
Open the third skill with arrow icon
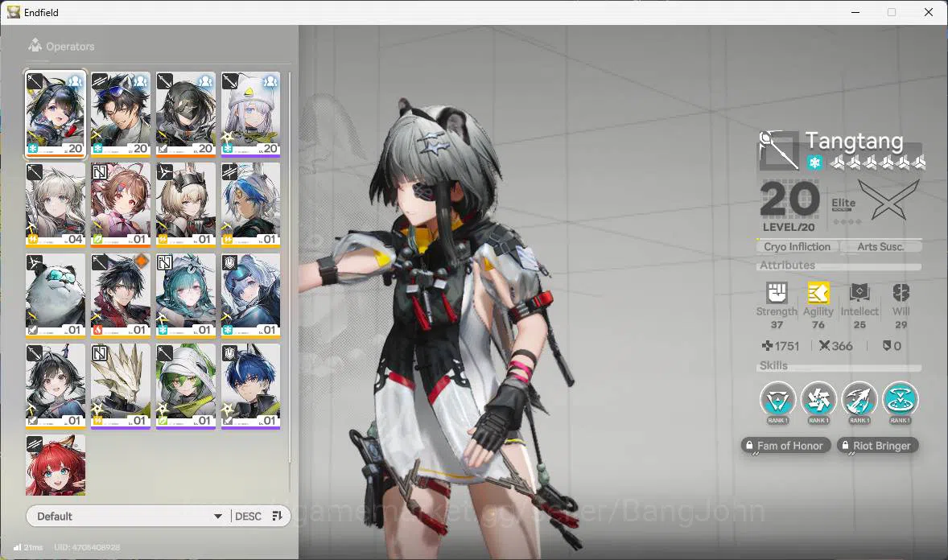coord(859,401)
